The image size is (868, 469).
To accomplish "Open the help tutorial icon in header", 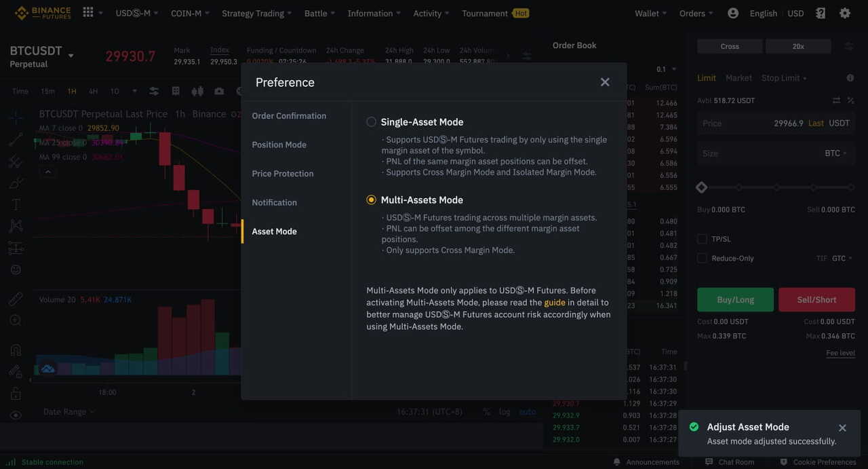I will [821, 13].
